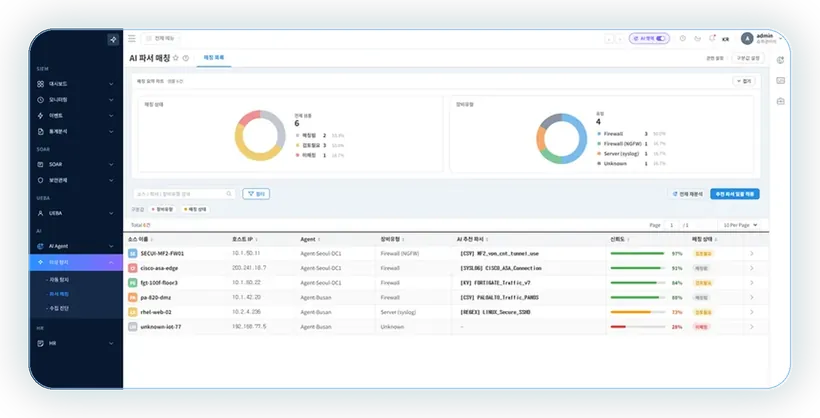This screenshot has height=418, width=820.
Task: Open the first submenu item under highlighted menu
Action: 59,280
